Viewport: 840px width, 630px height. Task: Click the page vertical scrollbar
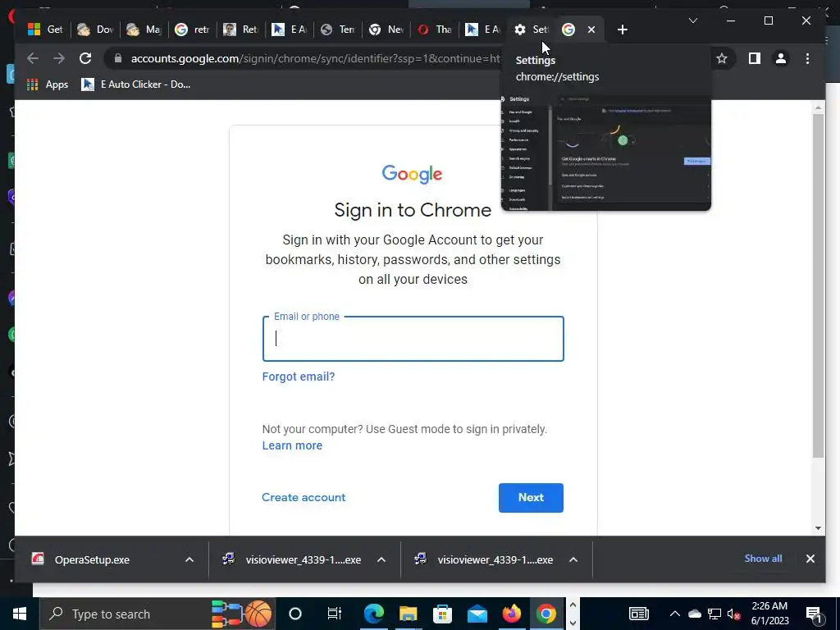point(818,285)
